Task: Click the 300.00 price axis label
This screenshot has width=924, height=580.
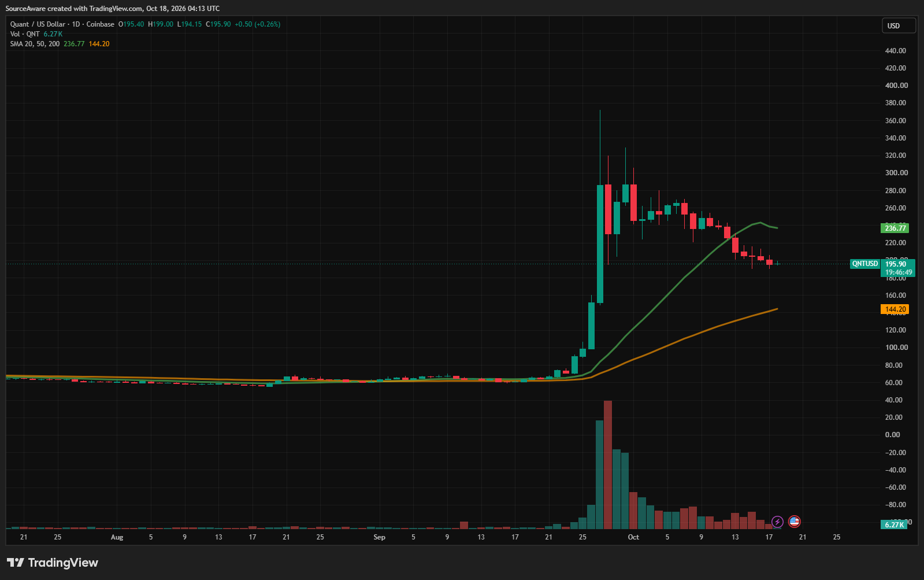Action: pyautogui.click(x=896, y=173)
